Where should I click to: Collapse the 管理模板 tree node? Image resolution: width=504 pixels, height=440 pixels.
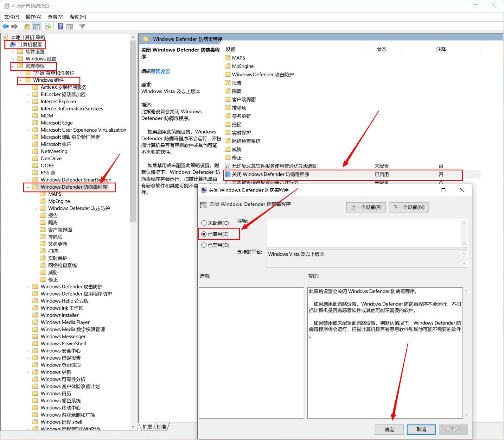13,66
